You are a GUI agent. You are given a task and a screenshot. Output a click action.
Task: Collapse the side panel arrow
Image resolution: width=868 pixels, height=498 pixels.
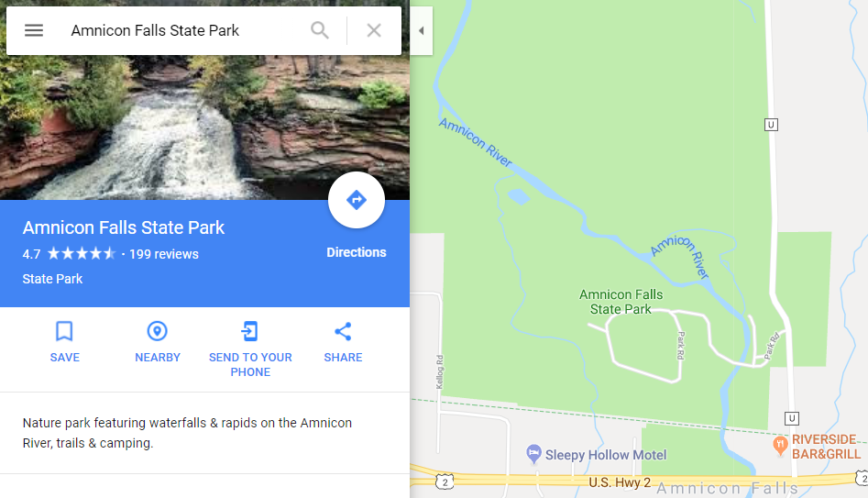click(422, 30)
